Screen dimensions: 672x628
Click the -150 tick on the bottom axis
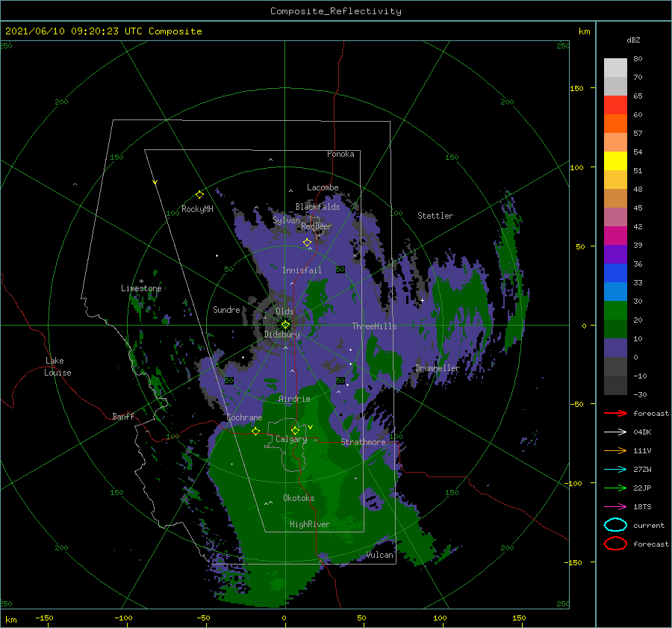[44, 618]
